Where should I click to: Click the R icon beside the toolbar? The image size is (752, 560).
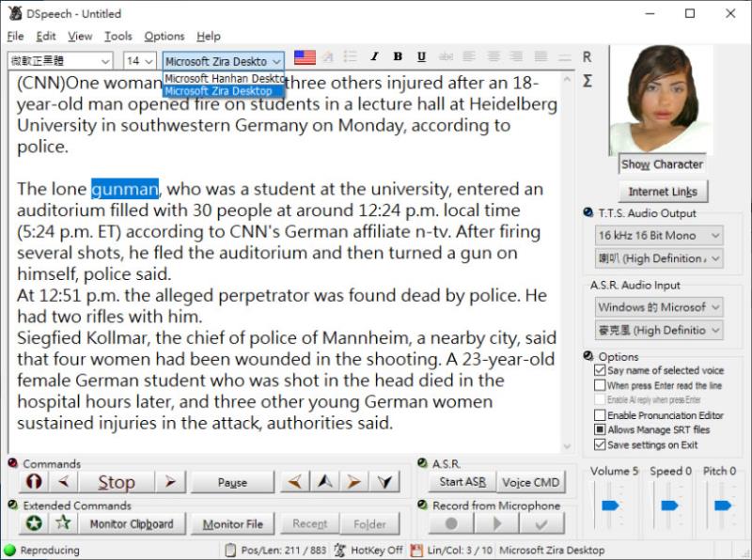click(x=587, y=57)
